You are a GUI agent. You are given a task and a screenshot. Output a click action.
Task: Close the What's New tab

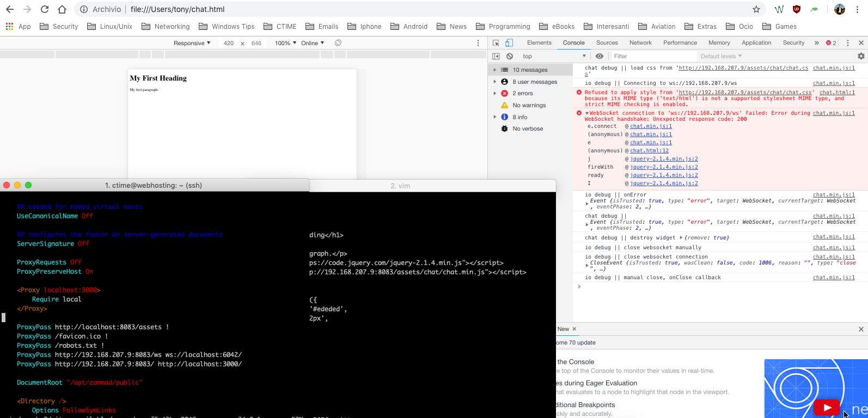click(574, 329)
